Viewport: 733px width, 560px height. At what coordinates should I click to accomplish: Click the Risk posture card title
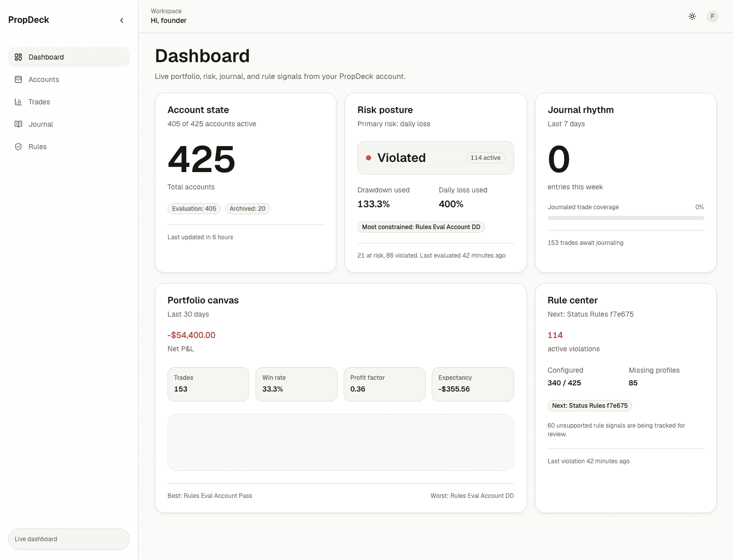pyautogui.click(x=385, y=110)
